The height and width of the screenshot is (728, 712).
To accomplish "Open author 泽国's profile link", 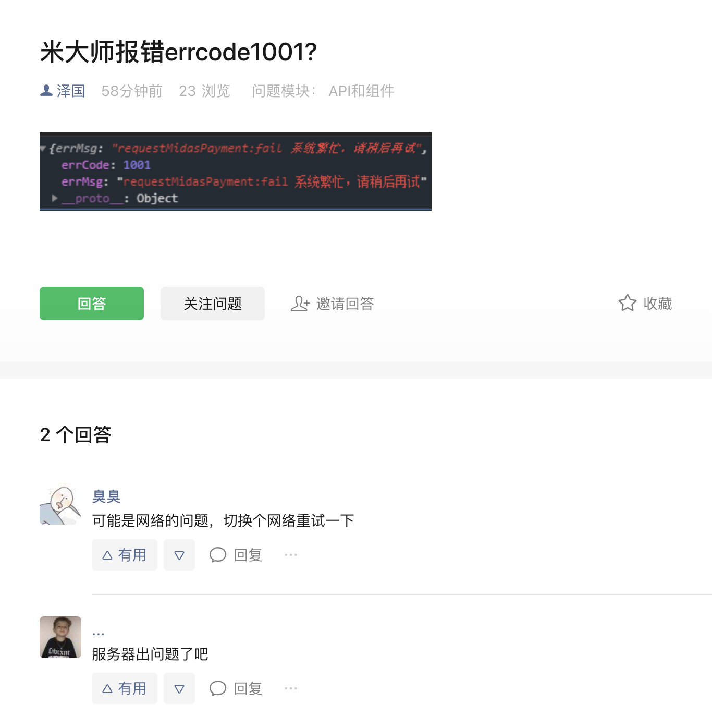I will [x=71, y=91].
